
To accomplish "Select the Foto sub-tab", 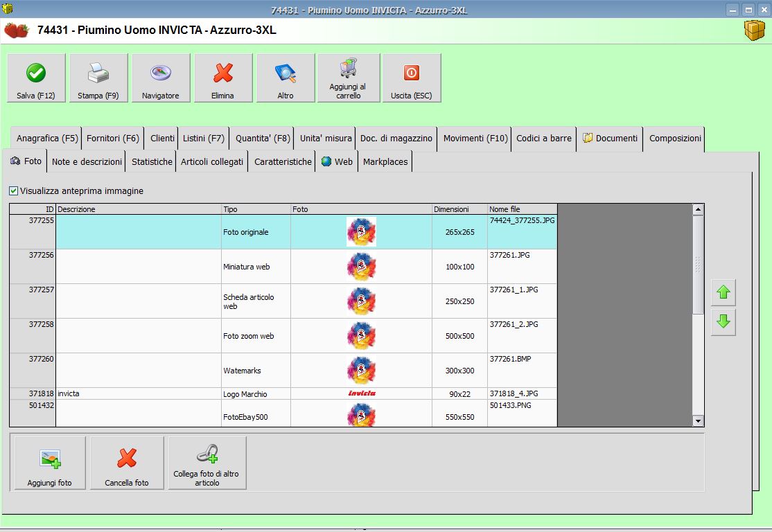I will point(26,161).
